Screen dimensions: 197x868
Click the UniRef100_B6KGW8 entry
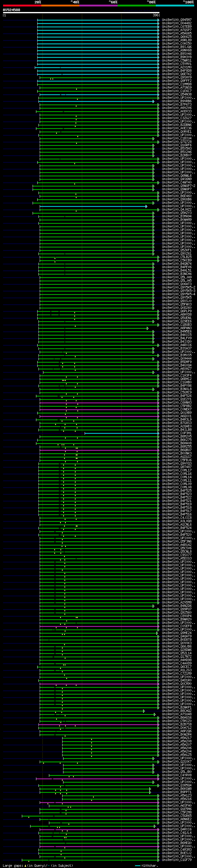coord(177,789)
